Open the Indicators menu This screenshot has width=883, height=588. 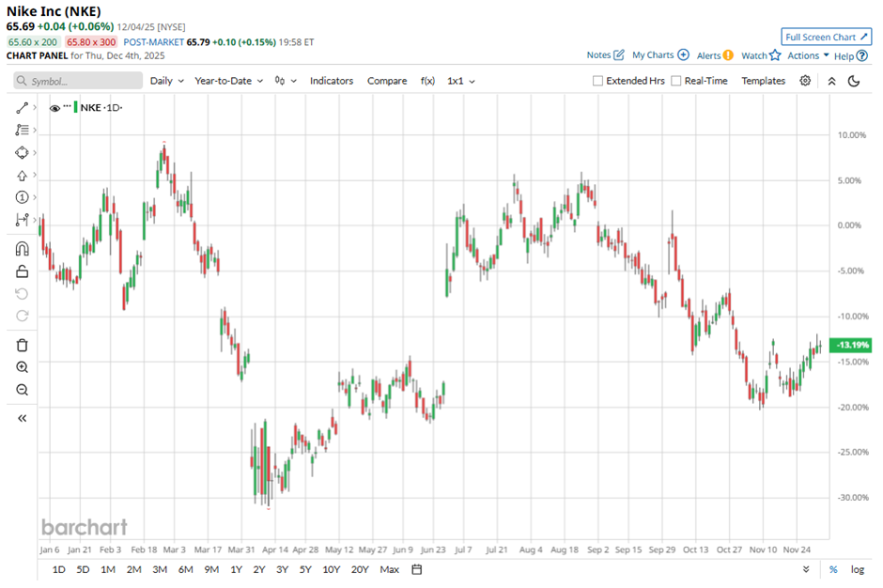[331, 81]
